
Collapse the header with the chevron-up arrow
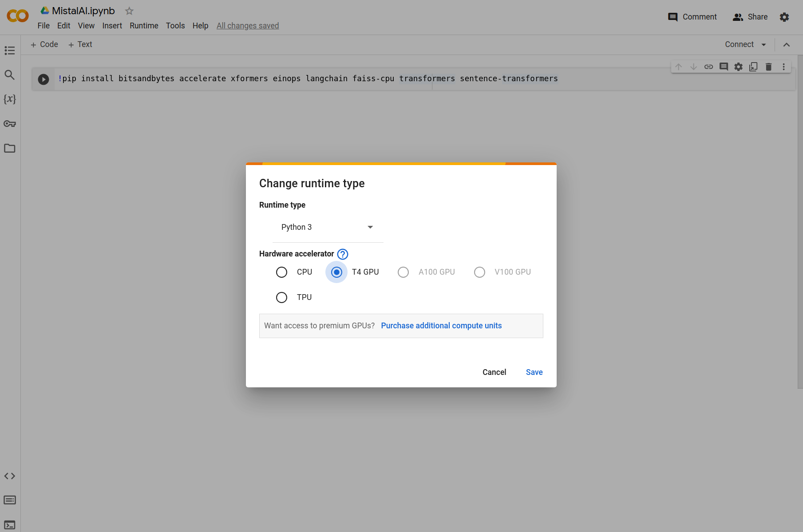pyautogui.click(x=787, y=45)
